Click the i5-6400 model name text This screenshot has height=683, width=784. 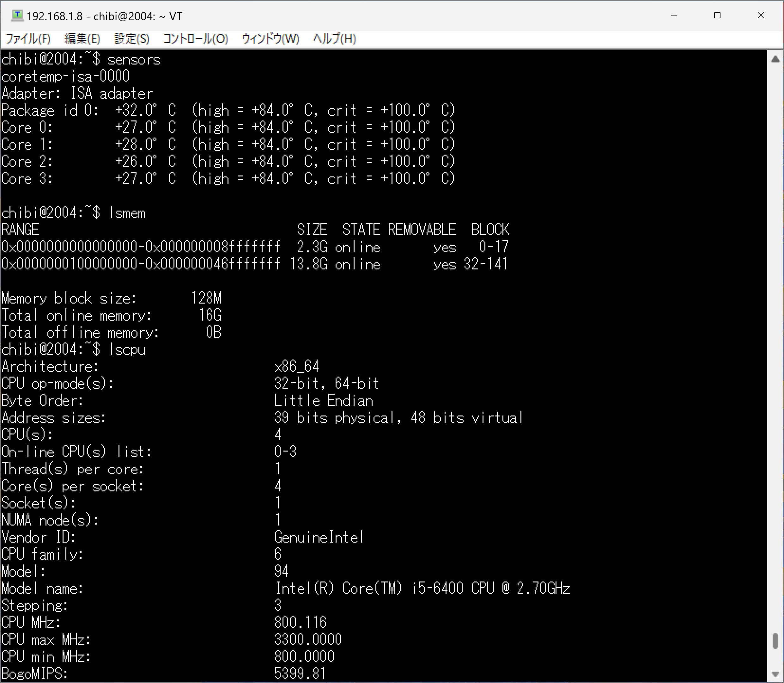pos(437,588)
